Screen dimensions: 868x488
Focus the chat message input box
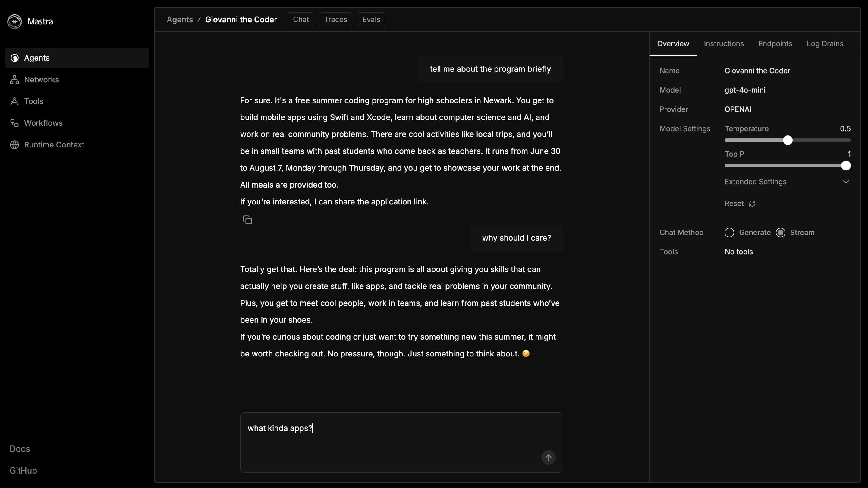(x=401, y=442)
